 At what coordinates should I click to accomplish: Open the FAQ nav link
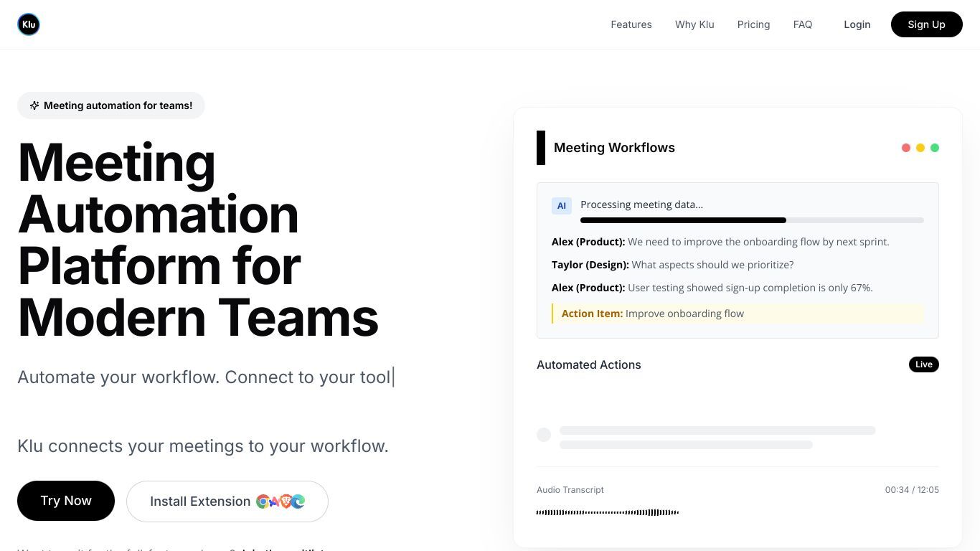[x=803, y=24]
